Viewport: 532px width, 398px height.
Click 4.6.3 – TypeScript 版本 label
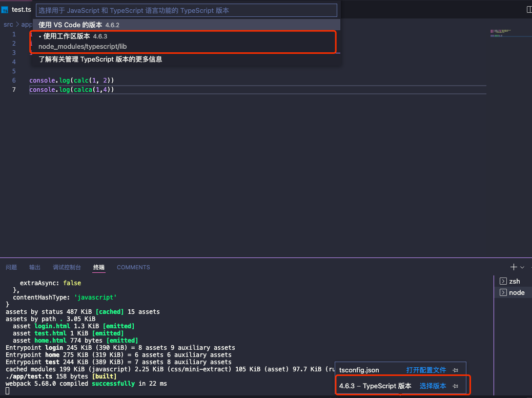point(375,386)
